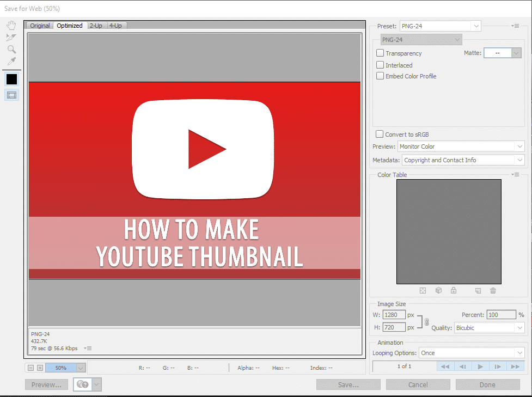This screenshot has width=532, height=397.
Task: Go to next animation frame
Action: [x=498, y=367]
